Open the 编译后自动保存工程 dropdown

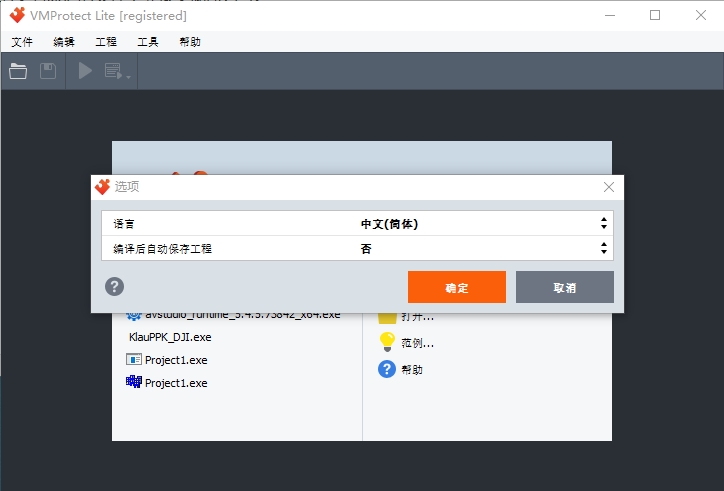[603, 249]
